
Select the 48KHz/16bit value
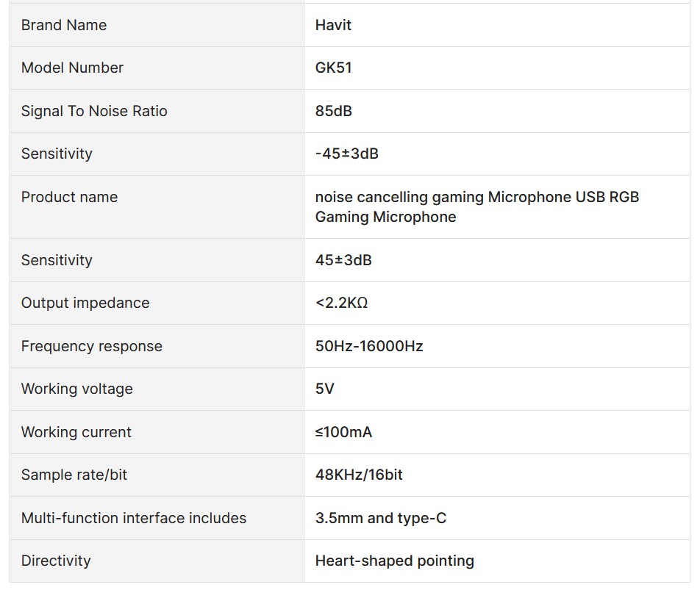point(359,475)
